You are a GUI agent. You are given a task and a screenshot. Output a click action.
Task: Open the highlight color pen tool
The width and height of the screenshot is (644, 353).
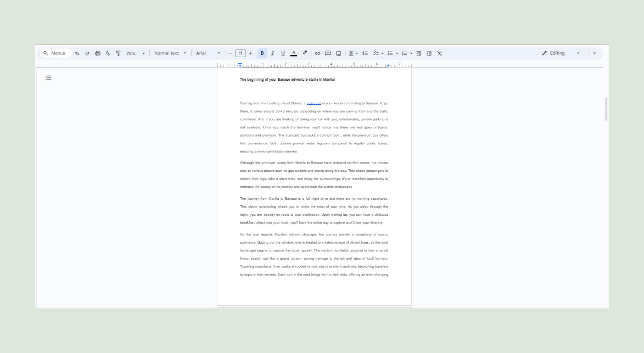[305, 53]
